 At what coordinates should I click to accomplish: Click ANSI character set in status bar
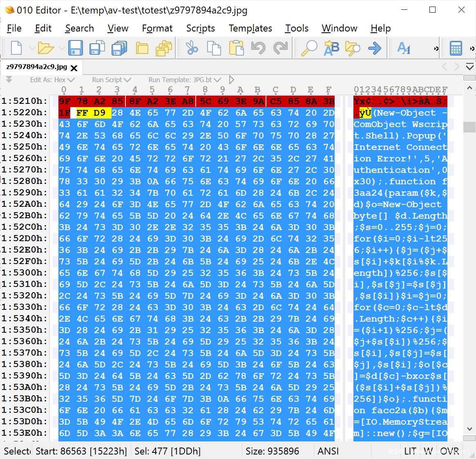point(328,451)
